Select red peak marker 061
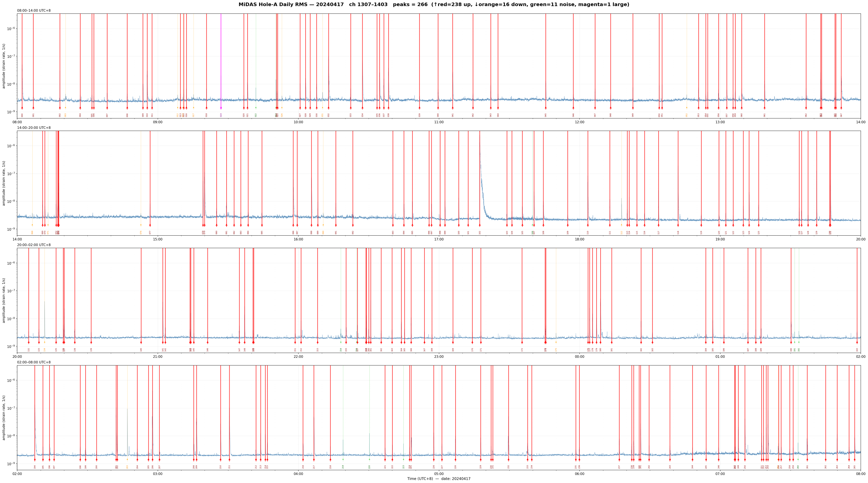The height and width of the screenshot is (483, 868). [764, 108]
